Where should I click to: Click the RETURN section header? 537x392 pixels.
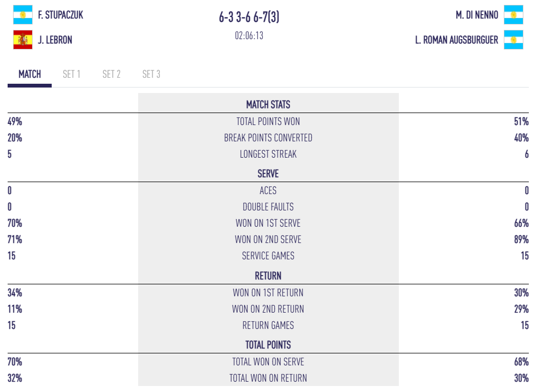(x=268, y=276)
